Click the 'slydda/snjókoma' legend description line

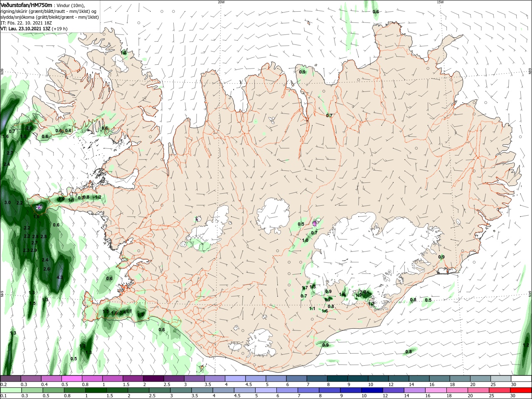[x=49, y=17]
